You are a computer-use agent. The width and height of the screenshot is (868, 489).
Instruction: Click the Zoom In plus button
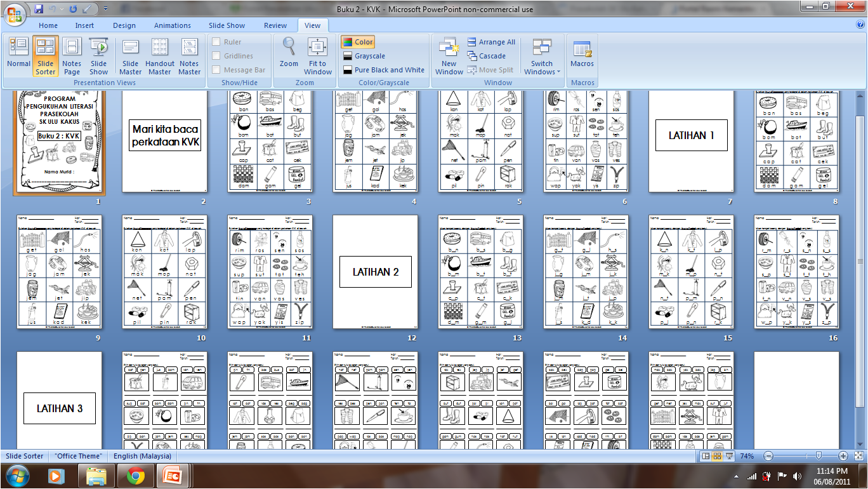click(843, 456)
